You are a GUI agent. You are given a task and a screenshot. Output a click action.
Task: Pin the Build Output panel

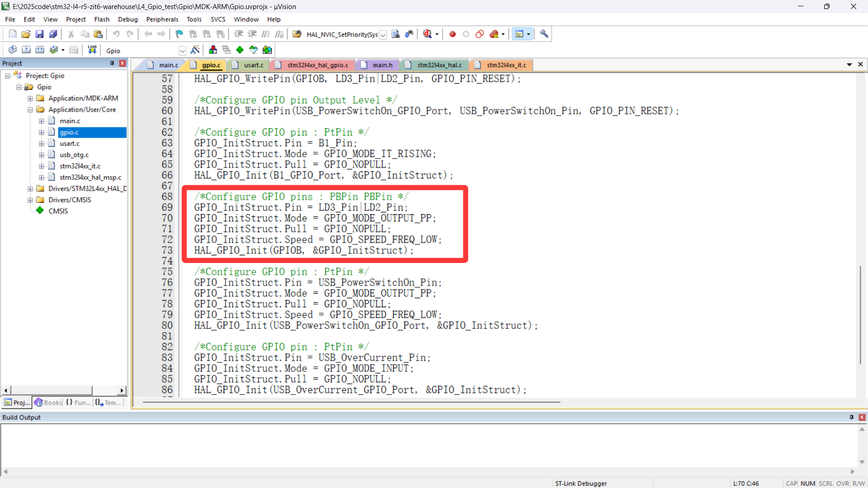pyautogui.click(x=851, y=417)
